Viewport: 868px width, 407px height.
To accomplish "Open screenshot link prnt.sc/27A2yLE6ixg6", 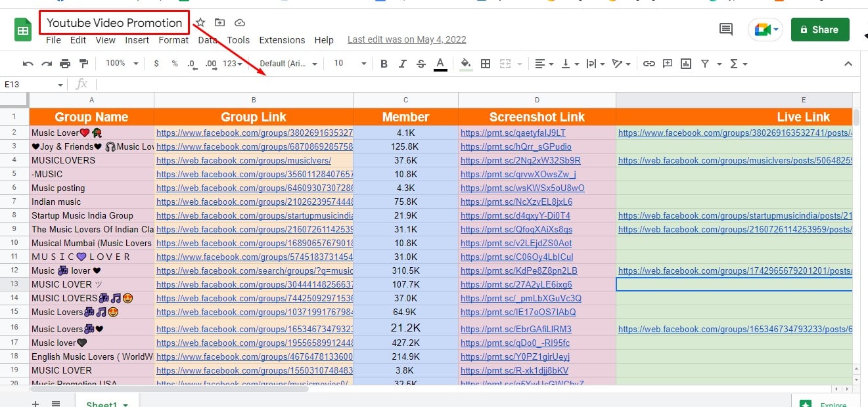I will pyautogui.click(x=516, y=284).
